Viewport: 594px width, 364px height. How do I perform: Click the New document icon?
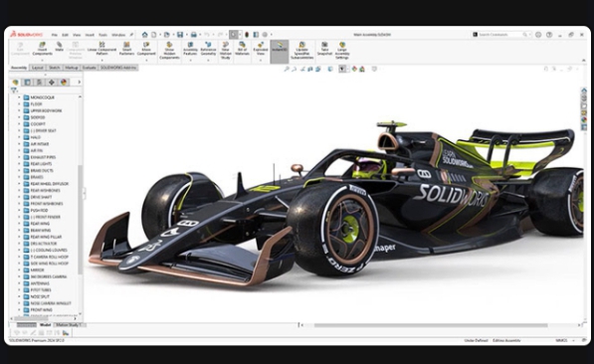click(154, 35)
